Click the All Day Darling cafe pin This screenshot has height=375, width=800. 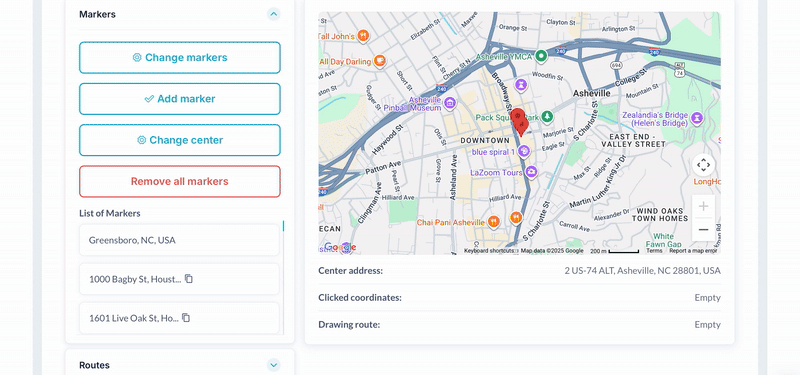pyautogui.click(x=379, y=61)
